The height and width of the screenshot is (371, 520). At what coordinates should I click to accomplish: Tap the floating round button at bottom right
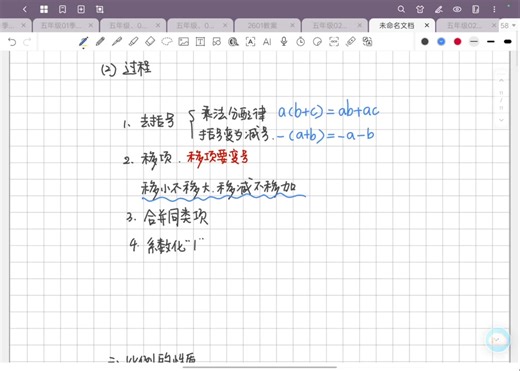[498, 340]
